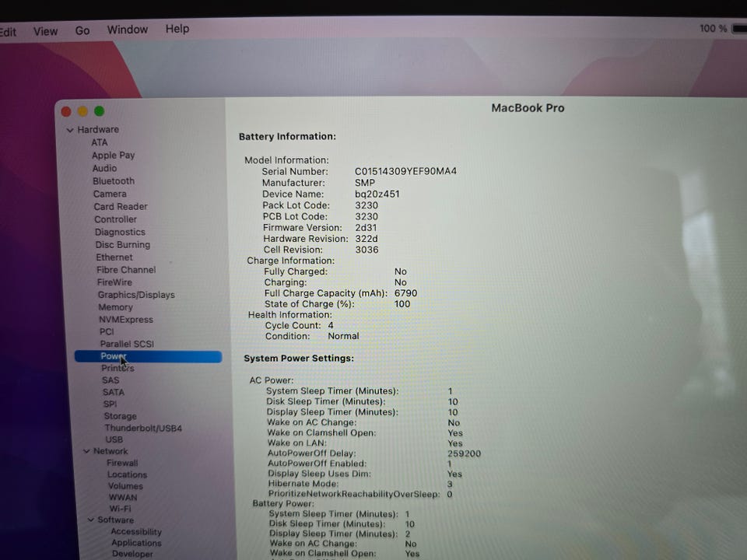Click the System Power Settings heading
747x560 pixels.
coord(299,358)
